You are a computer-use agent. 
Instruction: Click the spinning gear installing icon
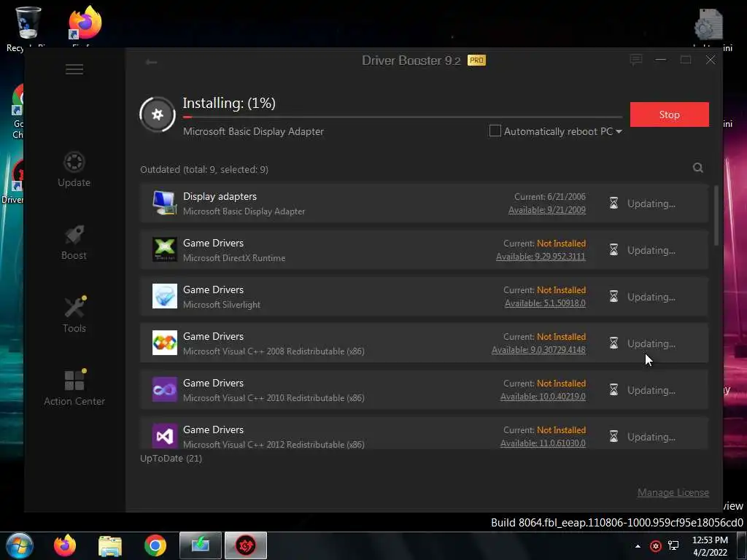158,114
